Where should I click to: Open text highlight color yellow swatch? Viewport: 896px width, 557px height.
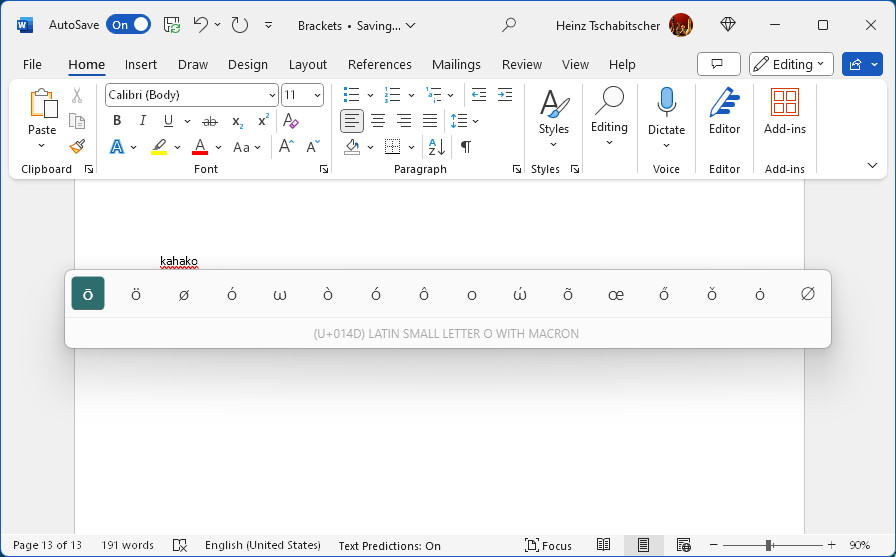click(x=159, y=147)
